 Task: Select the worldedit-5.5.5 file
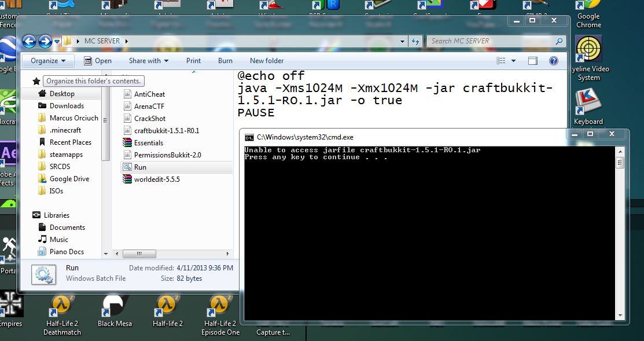tap(155, 179)
